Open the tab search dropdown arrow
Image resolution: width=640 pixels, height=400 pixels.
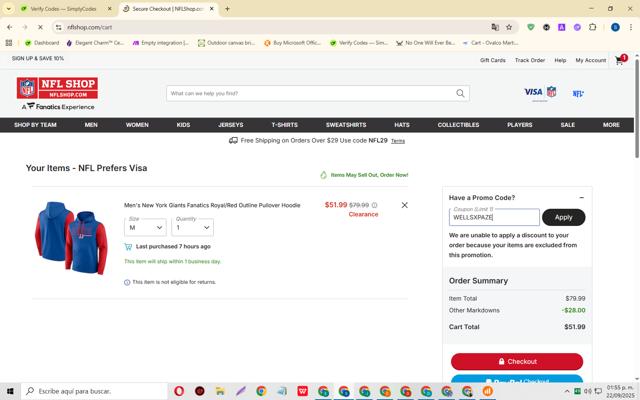pyautogui.click(x=9, y=9)
